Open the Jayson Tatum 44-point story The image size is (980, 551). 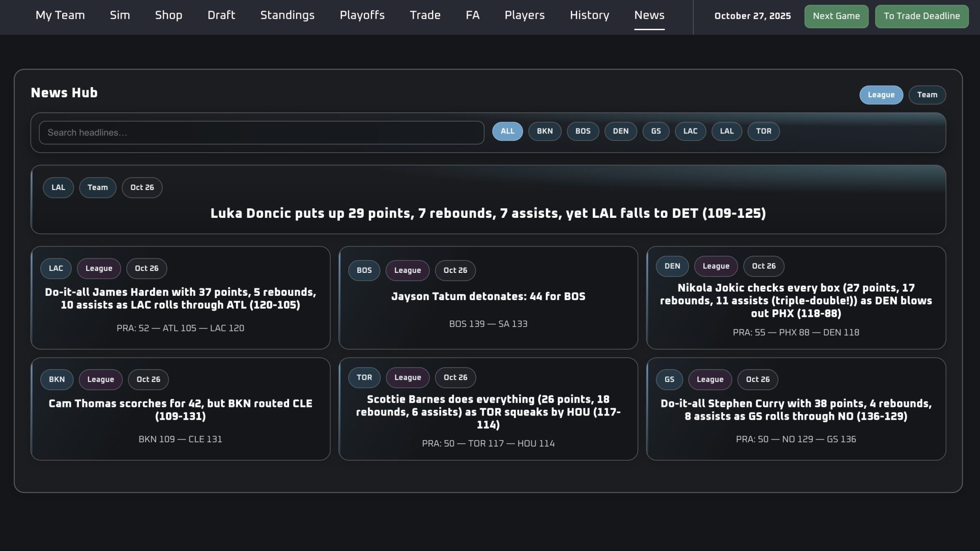coord(488,297)
